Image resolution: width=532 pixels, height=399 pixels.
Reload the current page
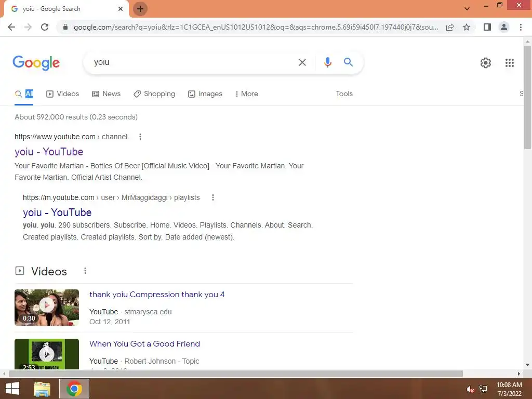[x=45, y=27]
